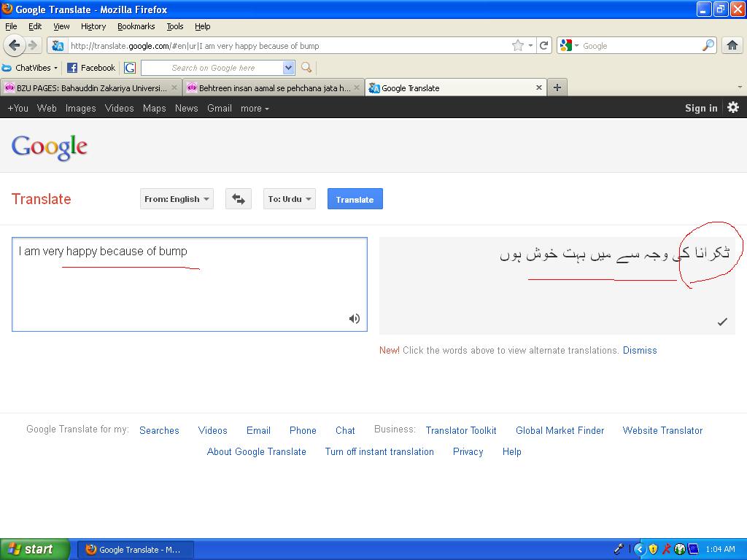Expand the more menu in Google bar
Viewport: 747px width, 560px height.
pos(255,109)
